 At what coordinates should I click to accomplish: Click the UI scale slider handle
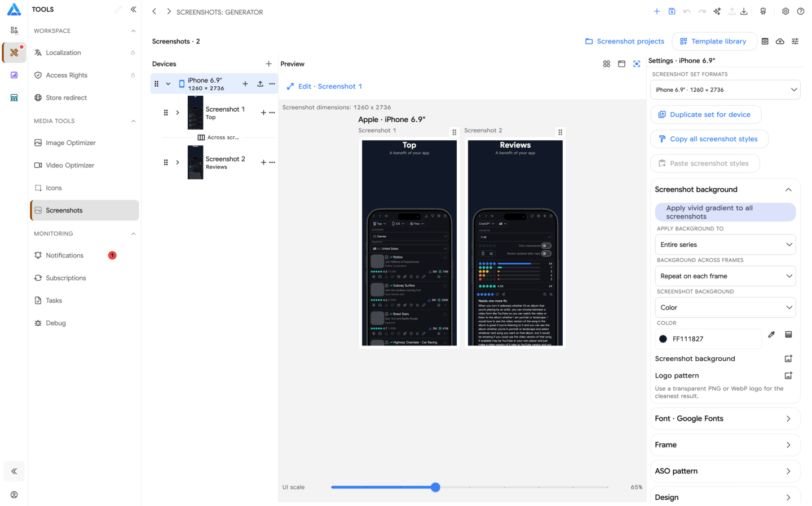coord(435,487)
